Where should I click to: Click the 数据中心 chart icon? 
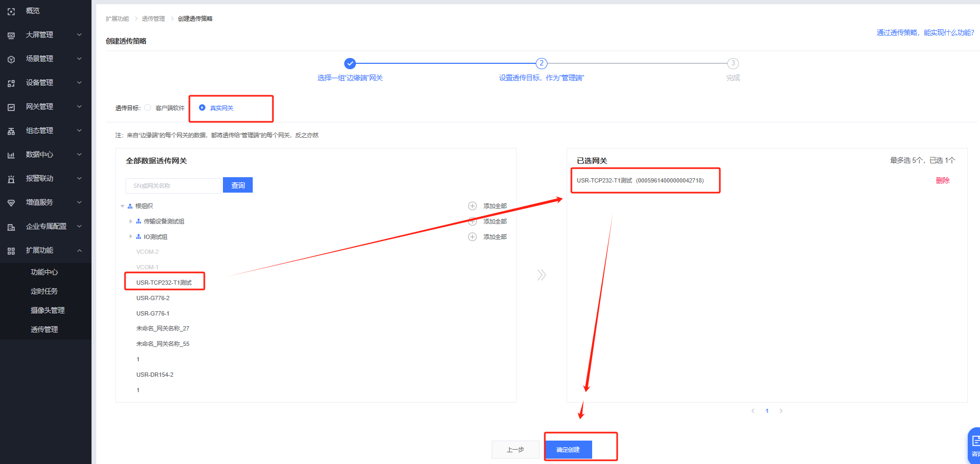coord(11,155)
